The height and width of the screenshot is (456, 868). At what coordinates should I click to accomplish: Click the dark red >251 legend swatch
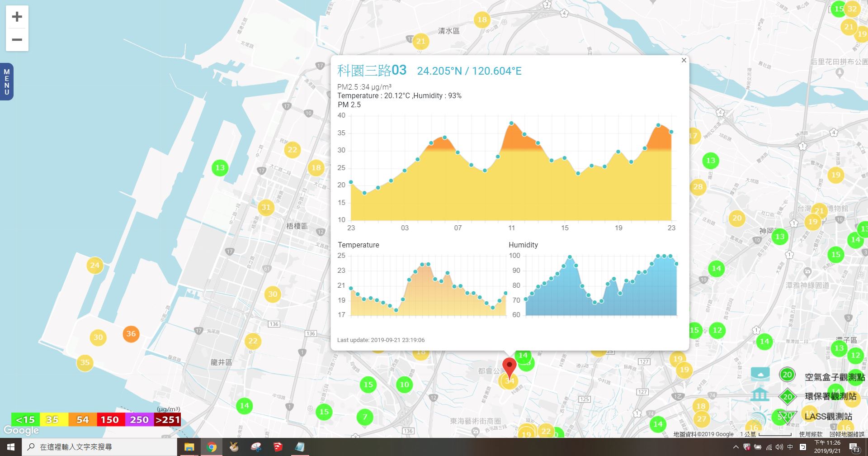coord(167,420)
